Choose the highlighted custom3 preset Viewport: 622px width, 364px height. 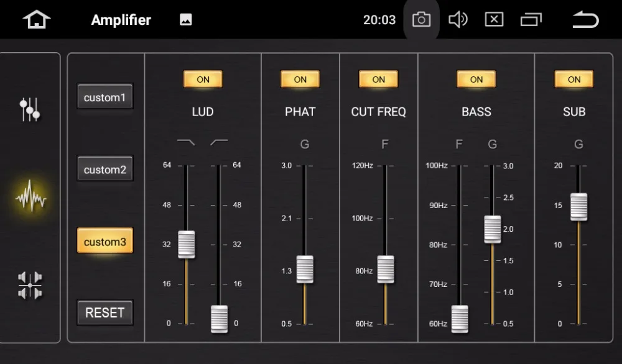tap(105, 241)
